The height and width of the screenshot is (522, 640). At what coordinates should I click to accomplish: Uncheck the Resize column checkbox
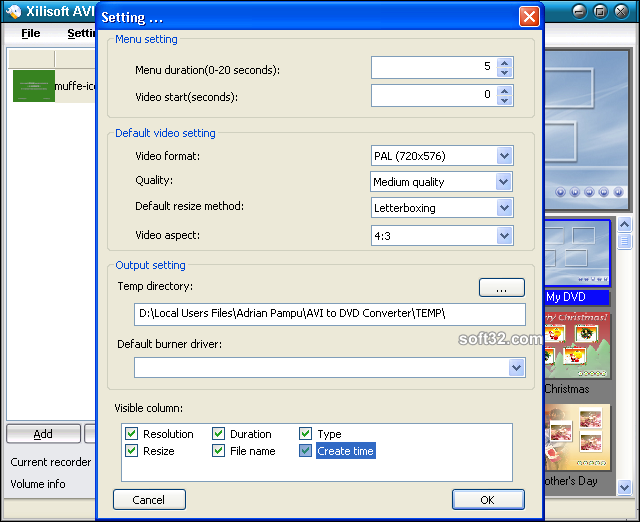pyautogui.click(x=131, y=451)
